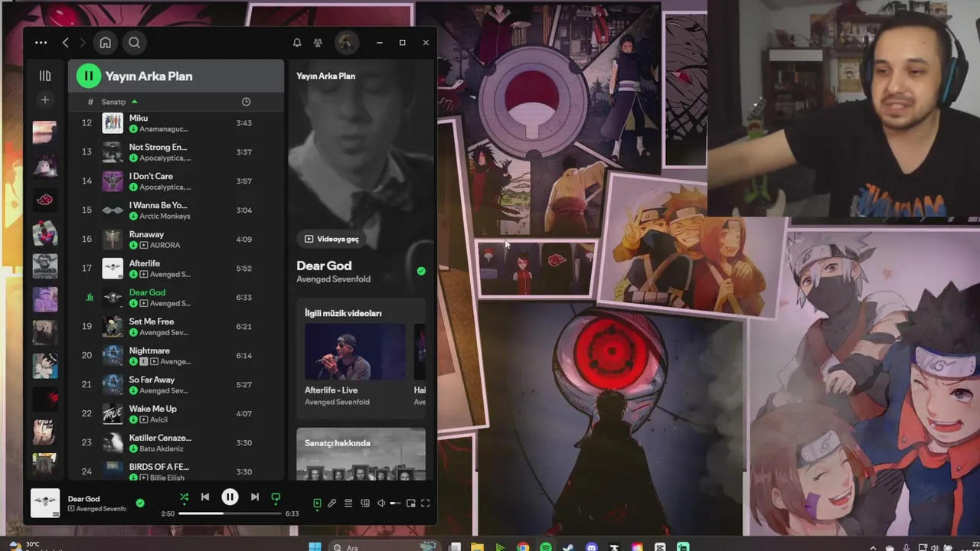Open Chrome from the taskbar

point(523,546)
